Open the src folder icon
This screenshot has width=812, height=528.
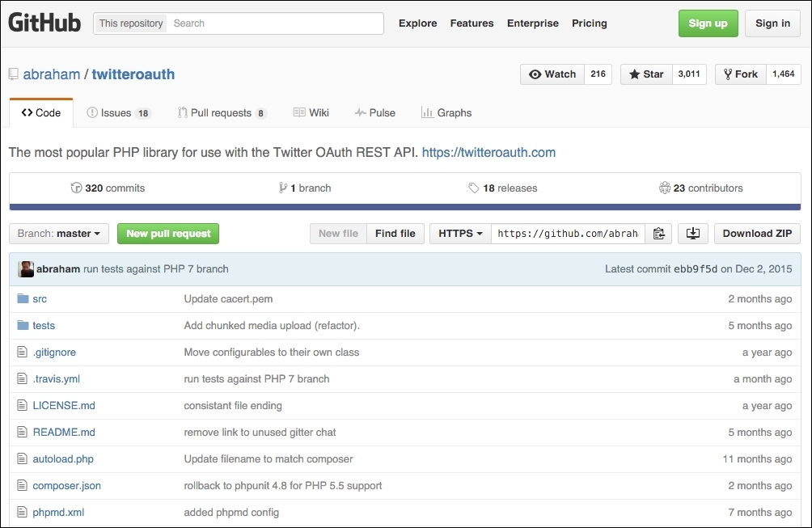coord(21,298)
